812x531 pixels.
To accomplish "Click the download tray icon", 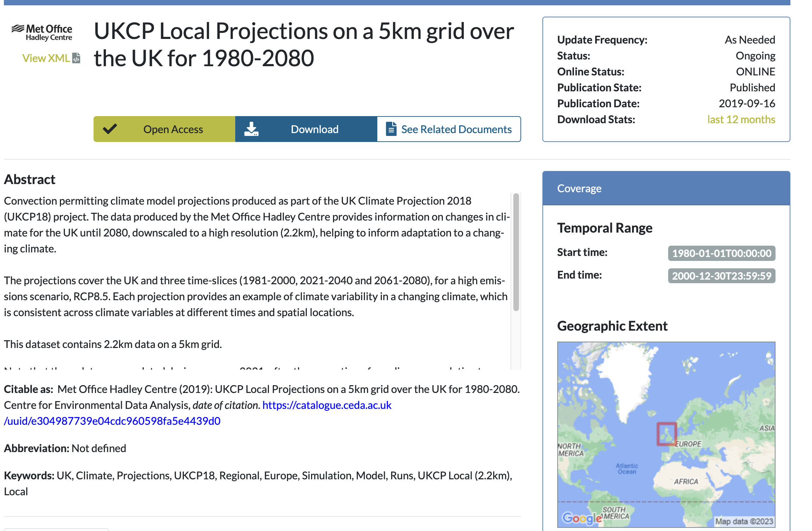I will [251, 129].
